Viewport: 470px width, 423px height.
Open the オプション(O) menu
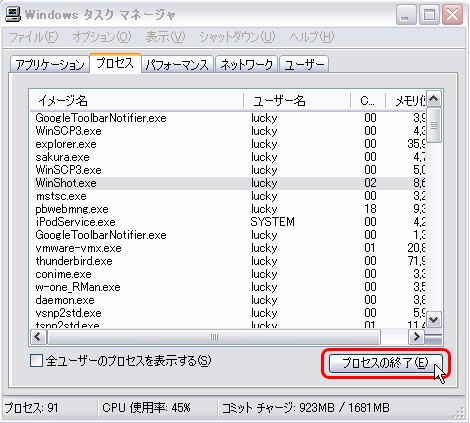tap(102, 37)
